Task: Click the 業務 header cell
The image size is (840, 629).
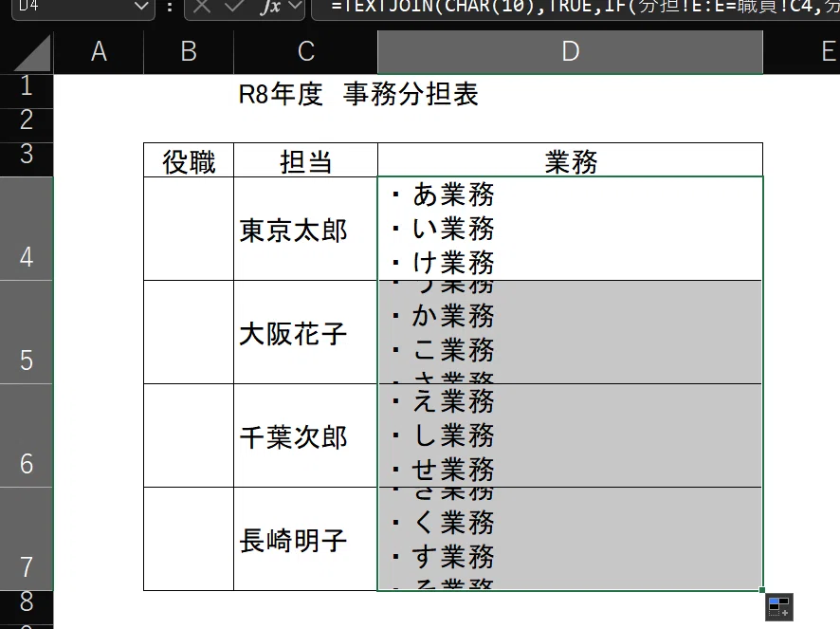Action: pyautogui.click(x=571, y=159)
